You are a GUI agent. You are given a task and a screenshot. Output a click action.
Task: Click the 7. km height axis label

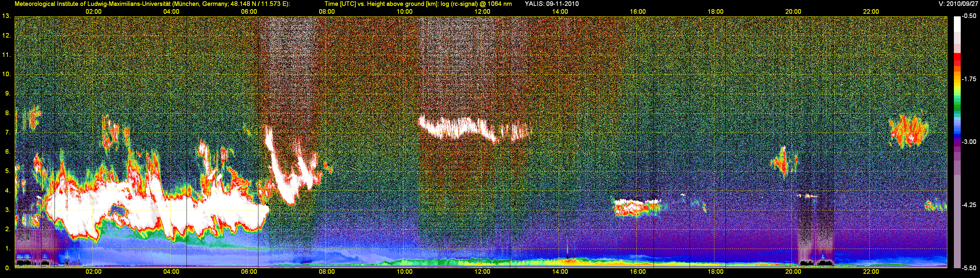tap(8, 132)
